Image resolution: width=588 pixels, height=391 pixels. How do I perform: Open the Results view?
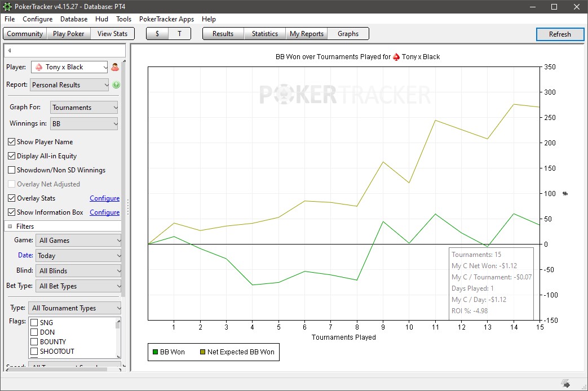point(223,34)
